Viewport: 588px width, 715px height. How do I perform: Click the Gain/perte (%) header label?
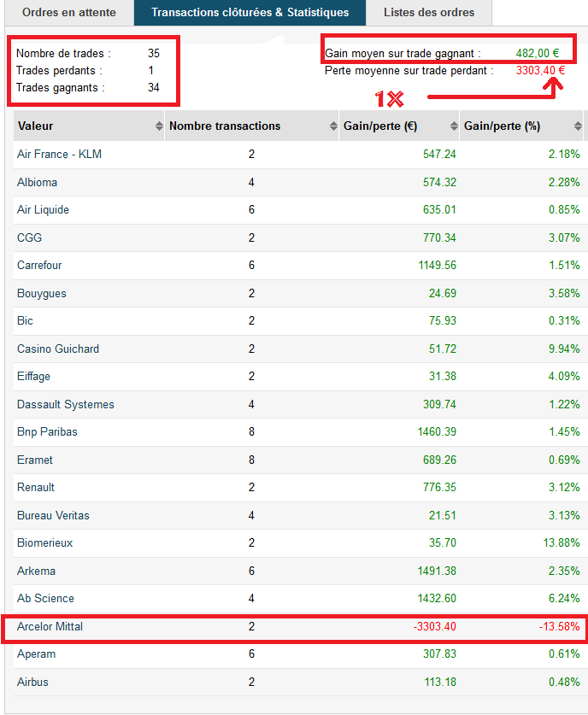coord(503,126)
